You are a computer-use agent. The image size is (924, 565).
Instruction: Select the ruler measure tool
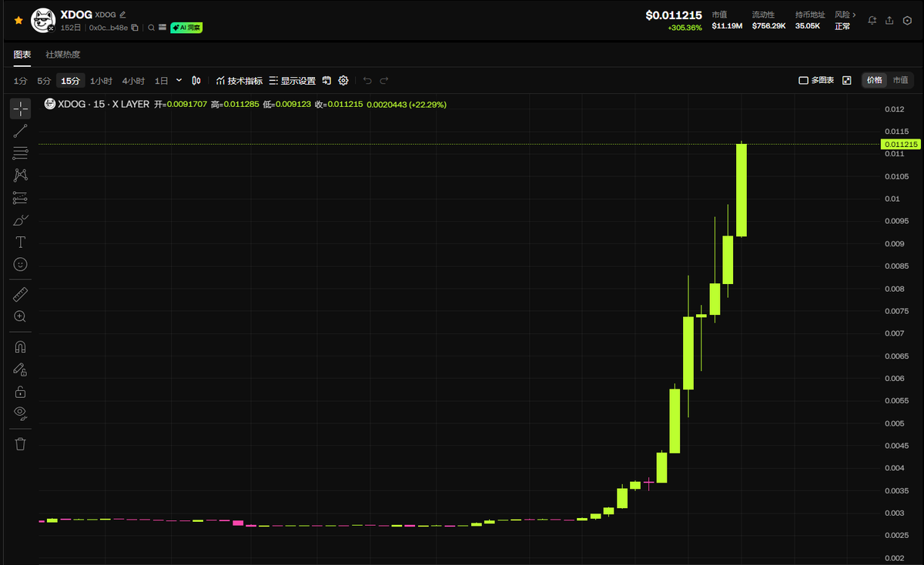[x=21, y=294]
